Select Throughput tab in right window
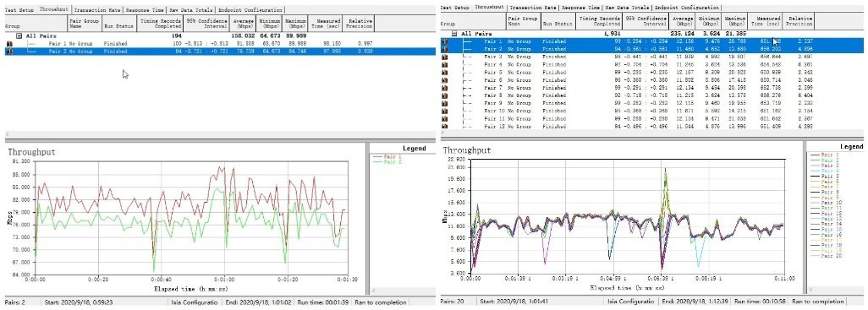Screen dimensions: 868x310 click(490, 8)
